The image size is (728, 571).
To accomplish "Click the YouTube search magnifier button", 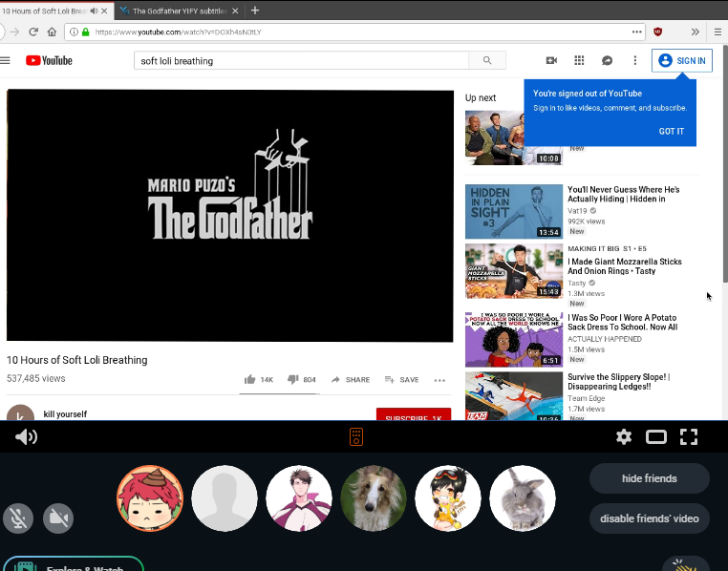I will coord(487,60).
